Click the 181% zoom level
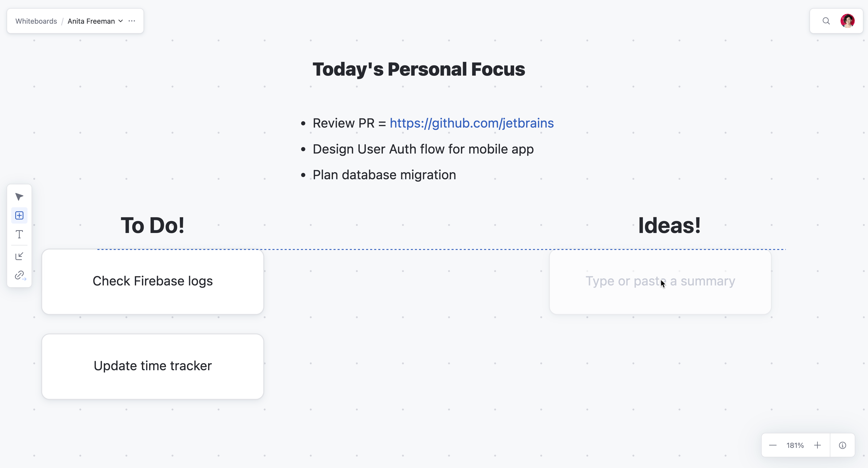The height and width of the screenshot is (468, 868). click(795, 445)
